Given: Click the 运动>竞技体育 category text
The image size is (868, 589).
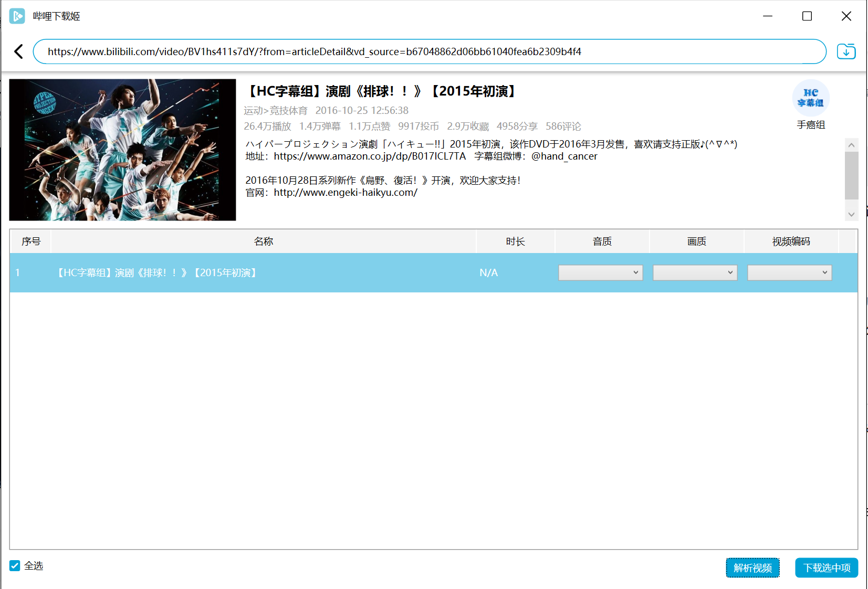Looking at the screenshot, I should pos(276,111).
